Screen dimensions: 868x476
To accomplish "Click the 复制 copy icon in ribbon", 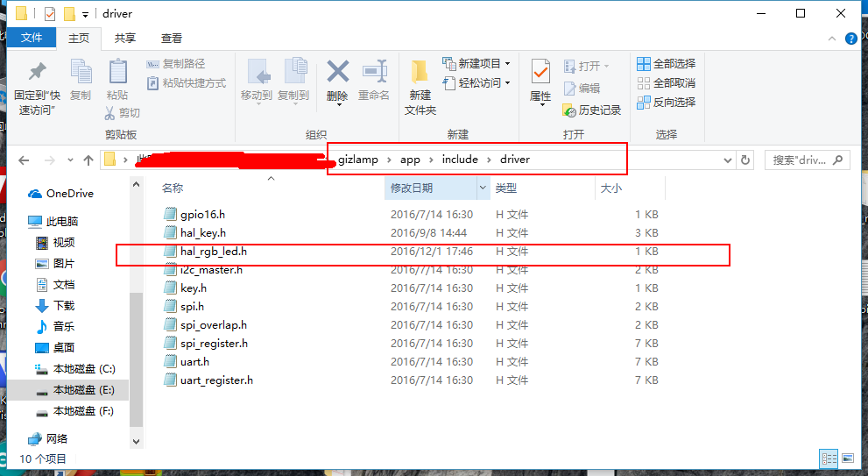I will click(x=81, y=74).
